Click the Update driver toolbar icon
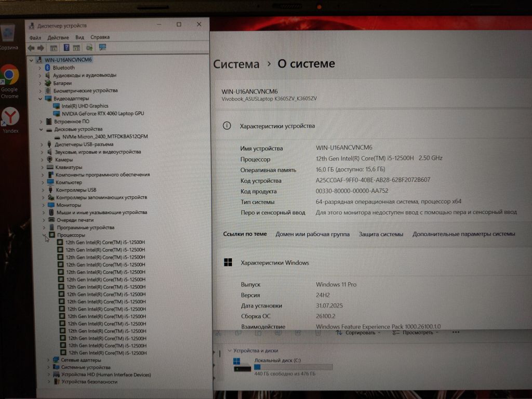The width and height of the screenshot is (532, 399). (x=89, y=48)
